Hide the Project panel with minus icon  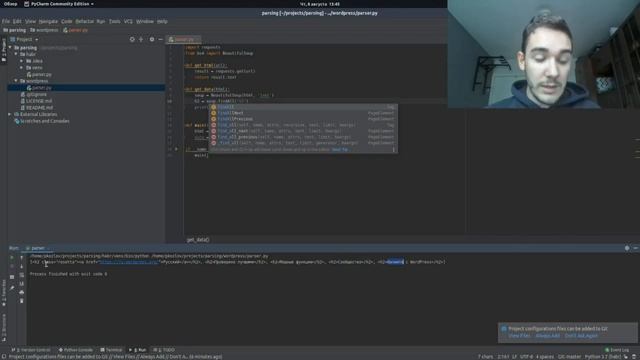160,39
